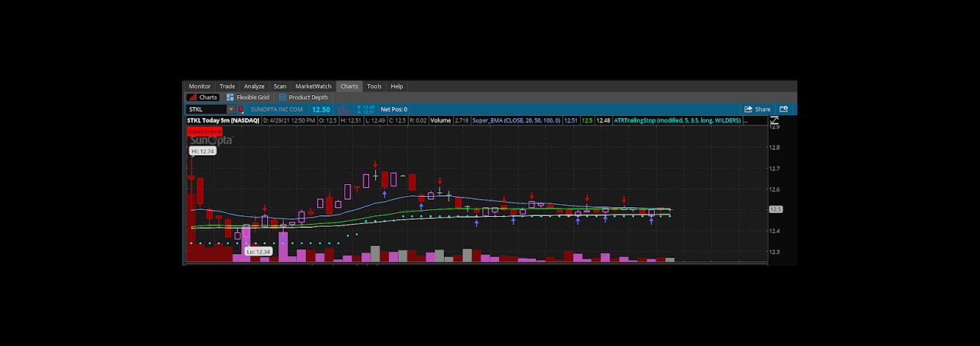The height and width of the screenshot is (346, 980).
Task: Click the red symbol link indicator
Action: (x=241, y=109)
